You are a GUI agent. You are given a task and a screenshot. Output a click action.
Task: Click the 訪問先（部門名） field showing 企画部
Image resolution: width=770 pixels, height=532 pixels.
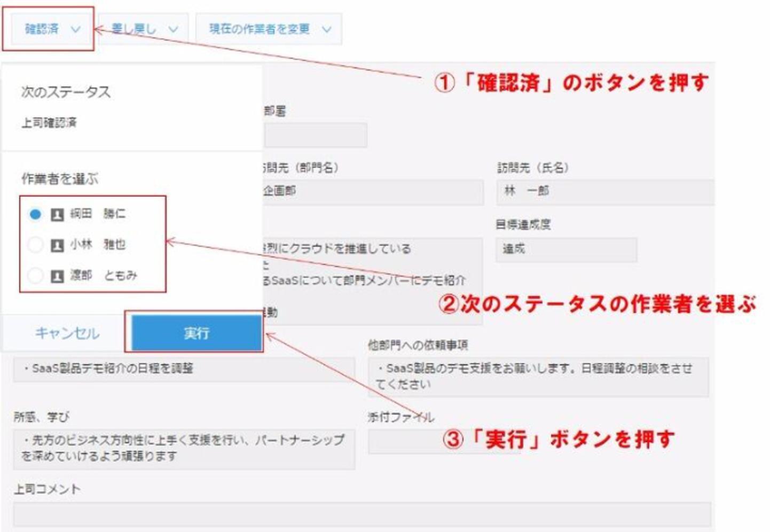[x=373, y=191]
